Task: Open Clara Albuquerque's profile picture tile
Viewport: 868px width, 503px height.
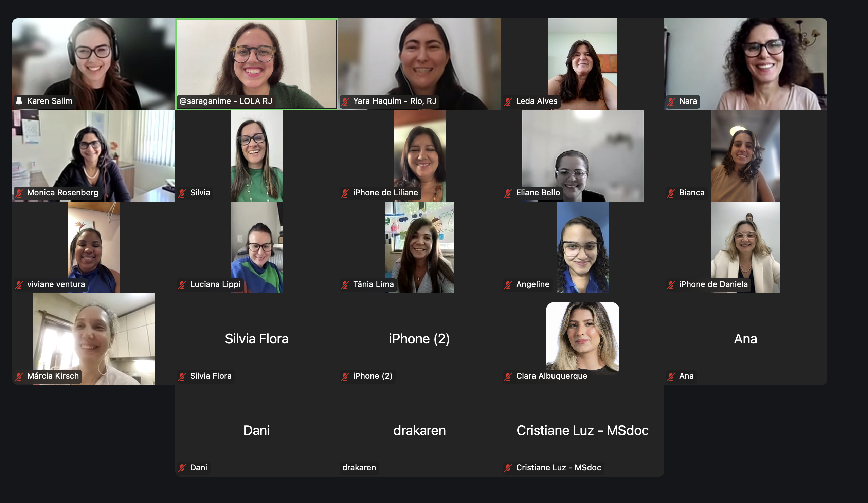Action: tap(582, 337)
